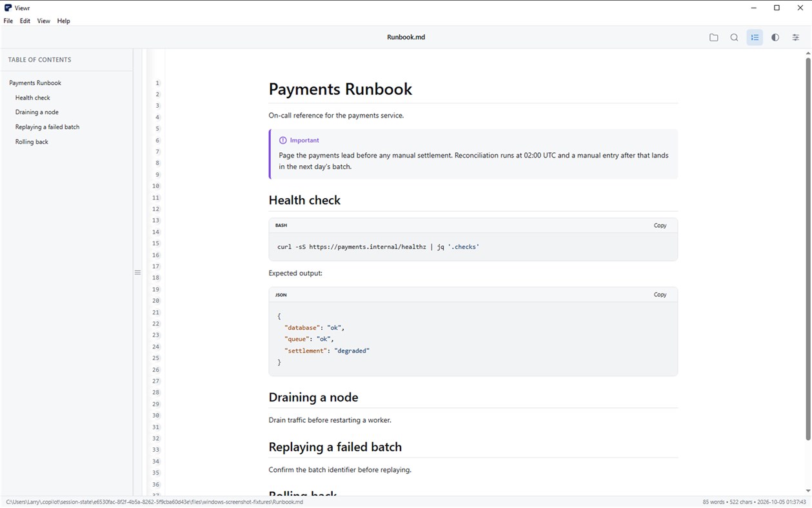Screen dimensions: 812x508
Task: Click the "settlement": "degraded" JSON line
Action: 327,351
